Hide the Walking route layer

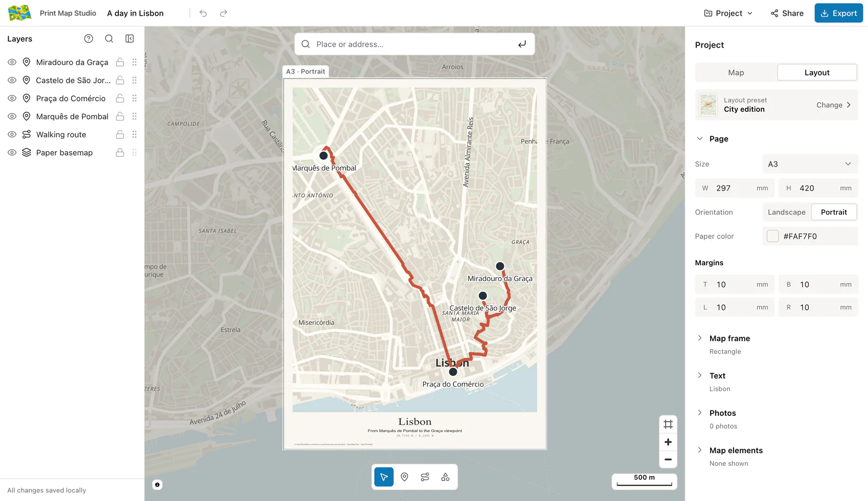12,134
